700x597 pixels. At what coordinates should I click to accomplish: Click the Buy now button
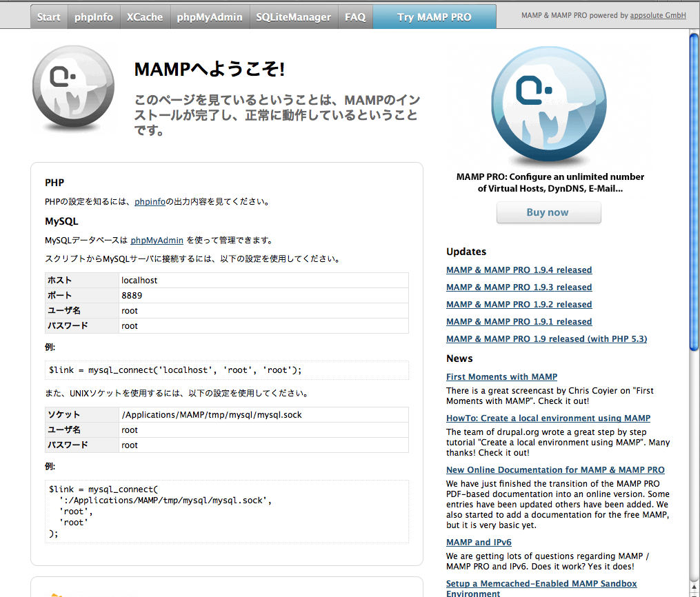click(549, 212)
